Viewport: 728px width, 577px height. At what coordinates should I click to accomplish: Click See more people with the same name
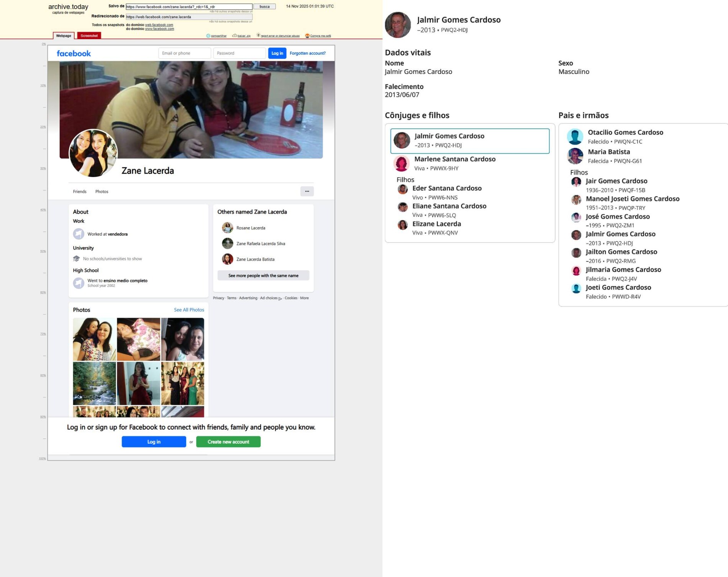263,275
